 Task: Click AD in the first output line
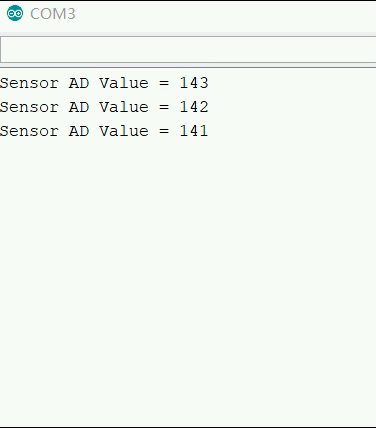pyautogui.click(x=79, y=83)
